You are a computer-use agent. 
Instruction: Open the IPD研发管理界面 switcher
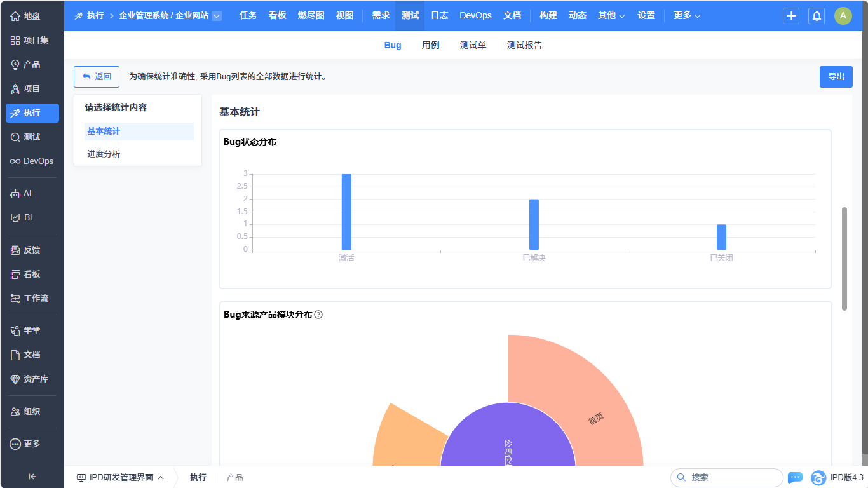click(120, 477)
